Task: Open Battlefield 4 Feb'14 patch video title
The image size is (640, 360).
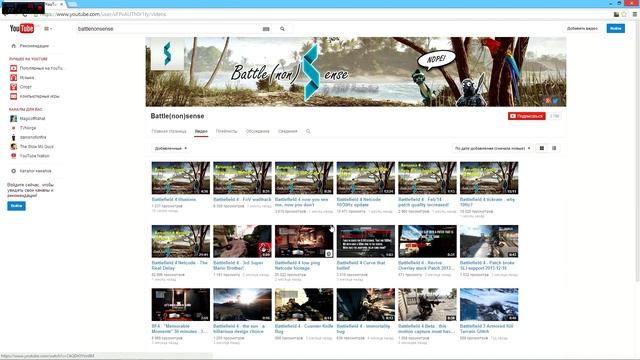Action: click(x=424, y=202)
